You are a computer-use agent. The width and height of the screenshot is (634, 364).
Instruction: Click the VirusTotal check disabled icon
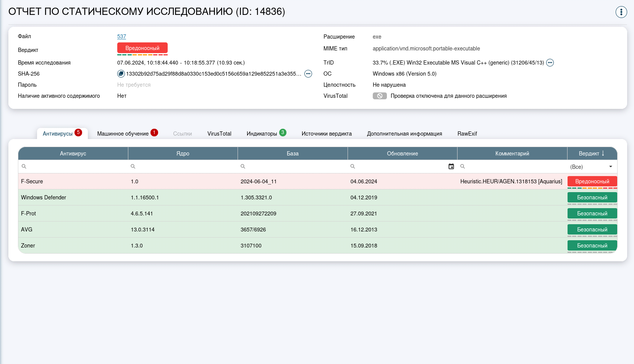[x=380, y=96]
